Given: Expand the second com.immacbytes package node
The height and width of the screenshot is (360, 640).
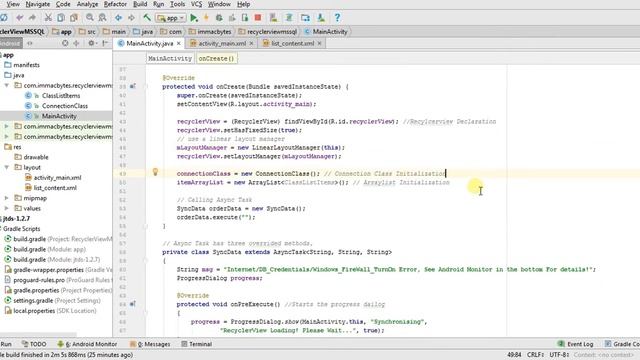Looking at the screenshot, I should [7, 127].
